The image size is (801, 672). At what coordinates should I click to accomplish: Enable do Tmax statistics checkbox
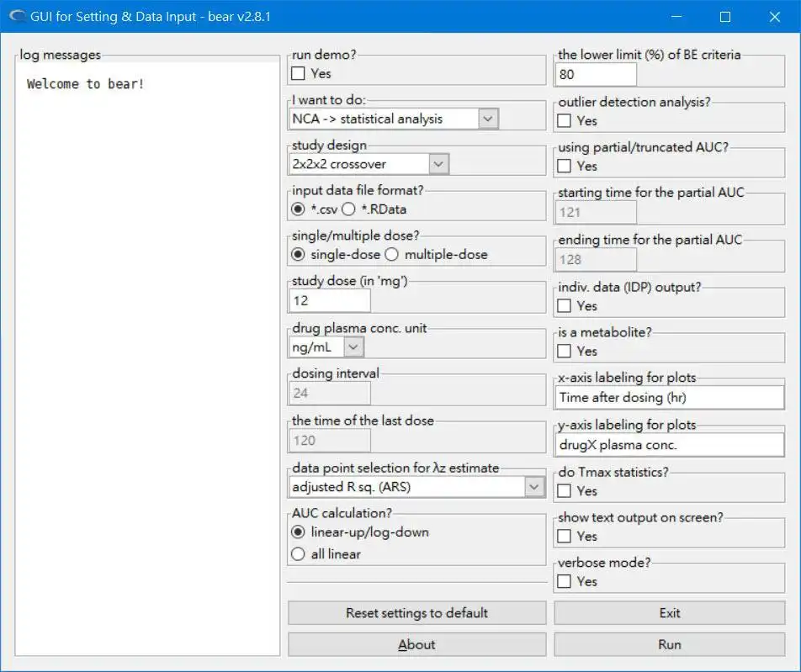tap(564, 490)
